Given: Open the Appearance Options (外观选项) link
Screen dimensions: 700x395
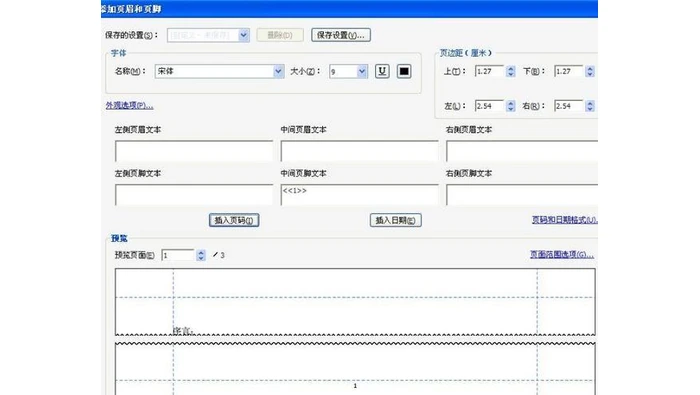Looking at the screenshot, I should pos(129,105).
